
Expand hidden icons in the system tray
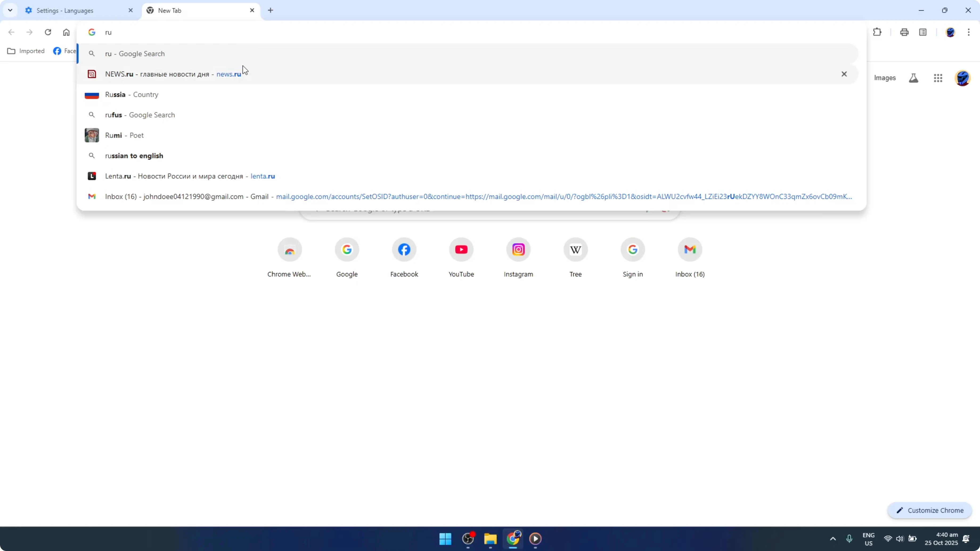[833, 539]
